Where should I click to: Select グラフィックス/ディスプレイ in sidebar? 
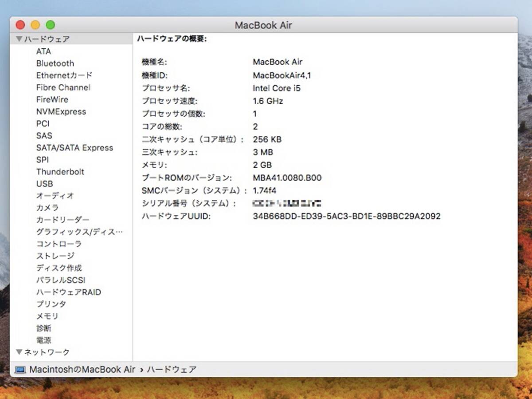click(x=79, y=232)
